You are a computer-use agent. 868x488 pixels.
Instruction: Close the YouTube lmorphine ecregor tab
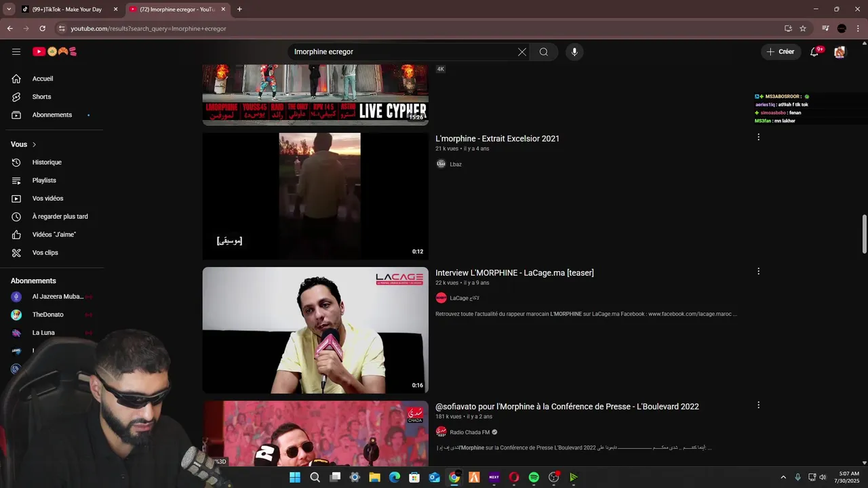coord(223,9)
